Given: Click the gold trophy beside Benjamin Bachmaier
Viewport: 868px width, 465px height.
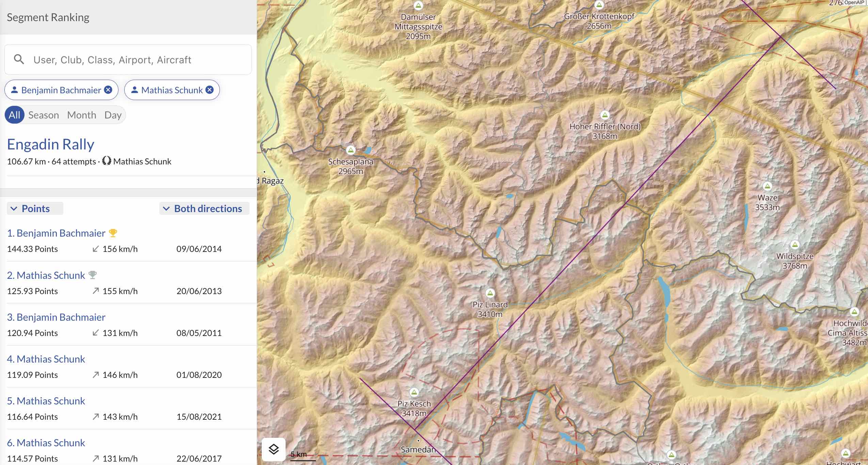Looking at the screenshot, I should coord(113,233).
